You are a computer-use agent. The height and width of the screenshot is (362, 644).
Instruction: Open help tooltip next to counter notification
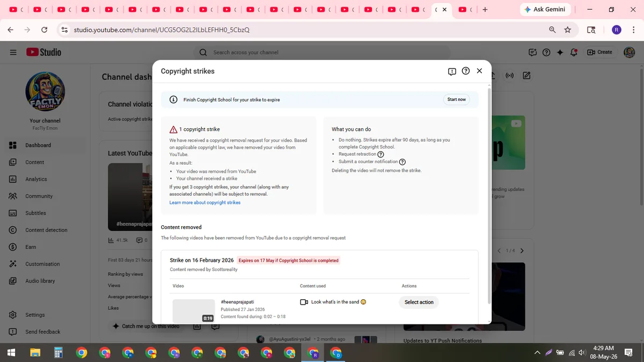pos(402,162)
